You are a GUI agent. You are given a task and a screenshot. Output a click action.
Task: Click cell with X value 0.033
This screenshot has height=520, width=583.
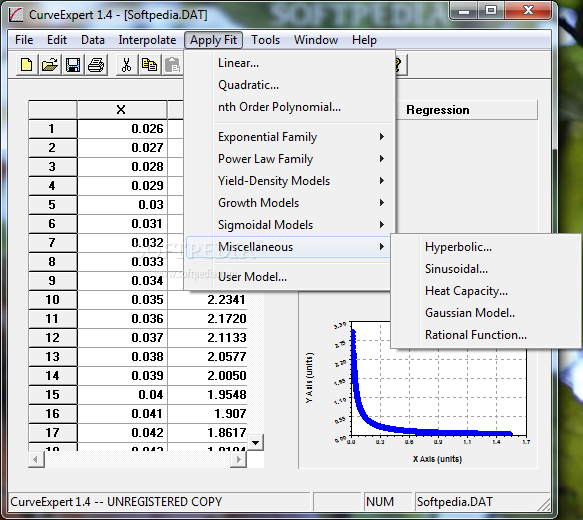click(122, 262)
